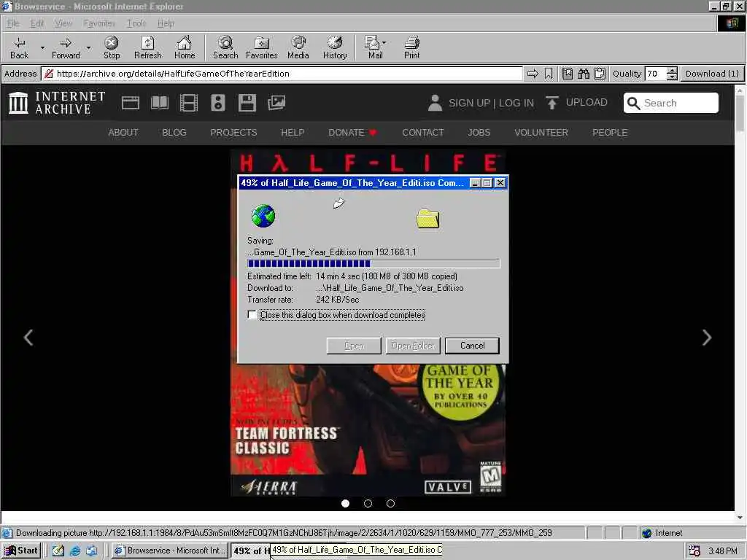Image resolution: width=747 pixels, height=560 pixels.
Task: Click the page image icon before binoculars
Action: 568,74
